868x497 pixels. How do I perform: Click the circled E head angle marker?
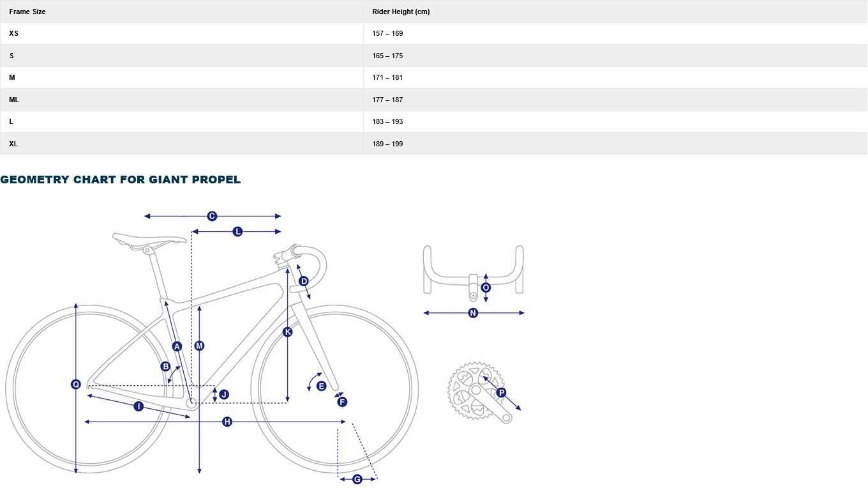(321, 386)
